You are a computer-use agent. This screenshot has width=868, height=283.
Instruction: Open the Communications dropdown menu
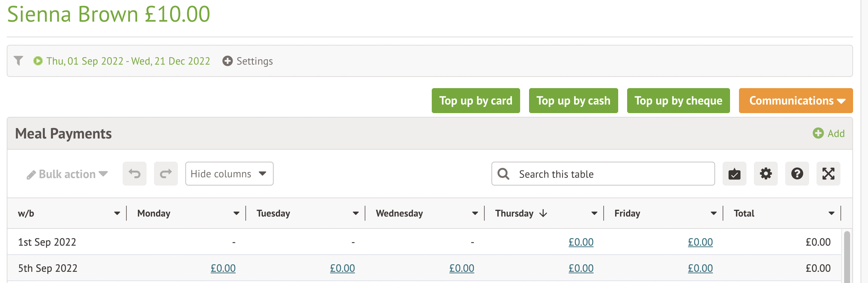(x=796, y=100)
